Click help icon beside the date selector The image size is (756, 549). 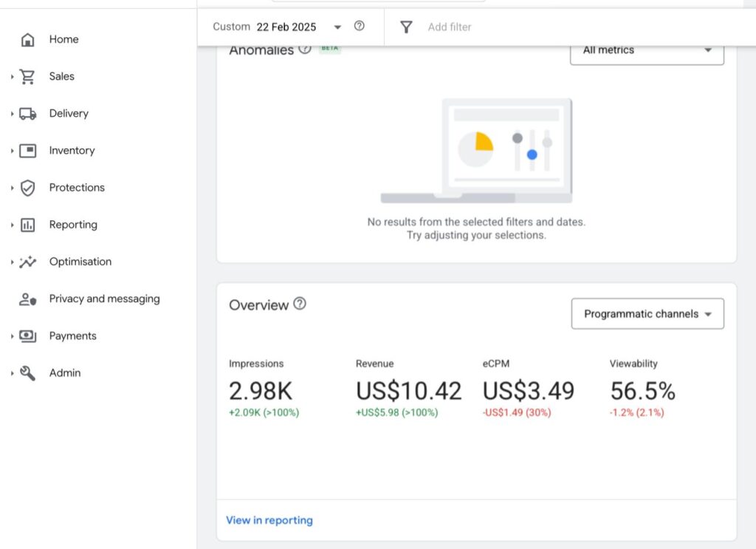pos(360,27)
